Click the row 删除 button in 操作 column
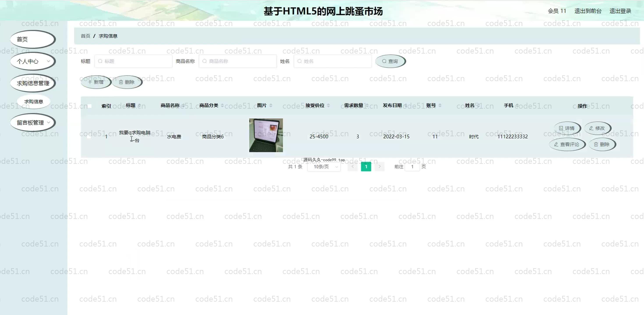Screen dimensions: 644x315 pos(602,144)
